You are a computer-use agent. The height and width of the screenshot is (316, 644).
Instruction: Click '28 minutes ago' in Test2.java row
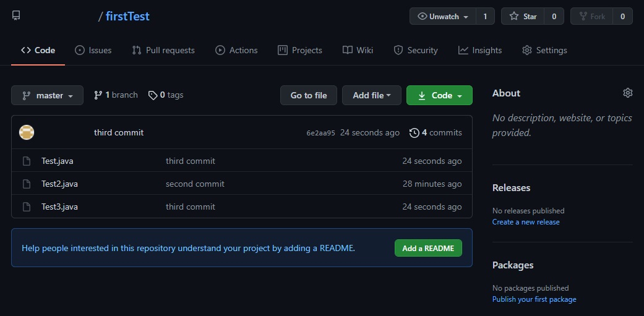pyautogui.click(x=432, y=184)
